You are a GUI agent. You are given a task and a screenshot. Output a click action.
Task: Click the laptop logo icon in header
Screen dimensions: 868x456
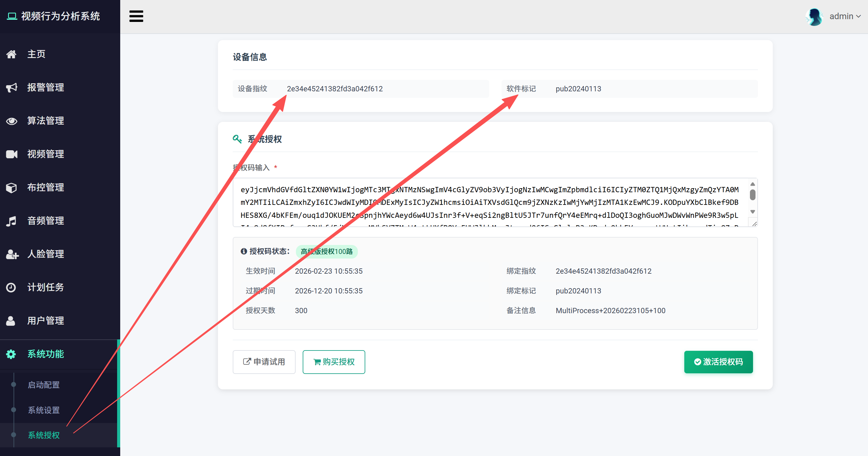click(x=12, y=16)
